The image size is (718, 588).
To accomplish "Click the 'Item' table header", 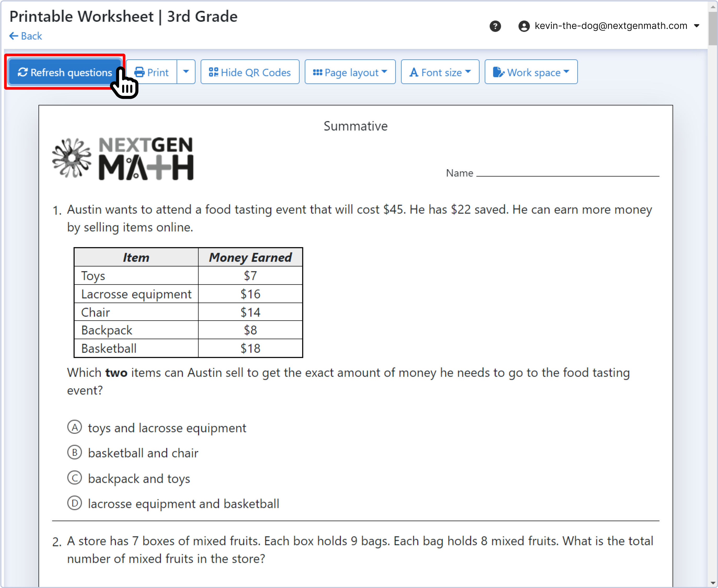I will (136, 258).
